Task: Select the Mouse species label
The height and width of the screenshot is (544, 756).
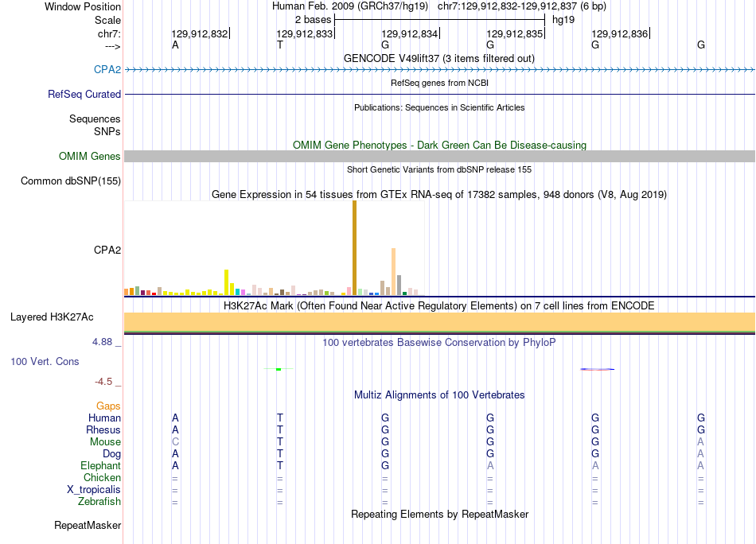Action: [105, 442]
